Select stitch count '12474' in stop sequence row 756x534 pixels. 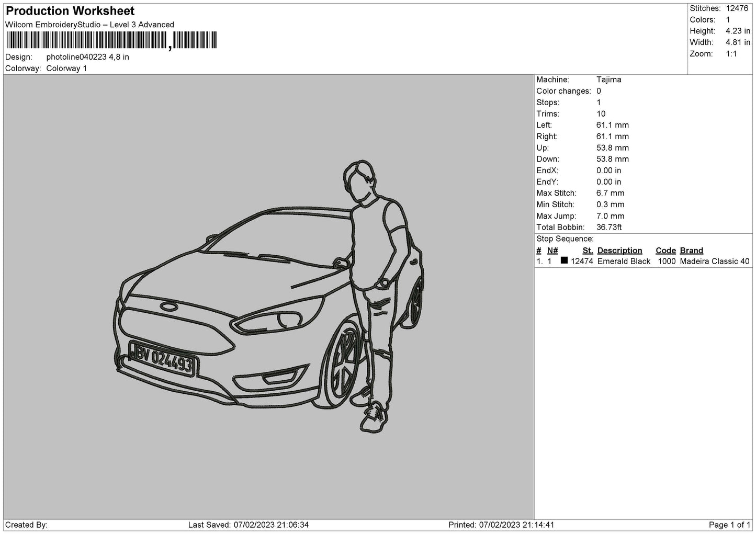[582, 262]
